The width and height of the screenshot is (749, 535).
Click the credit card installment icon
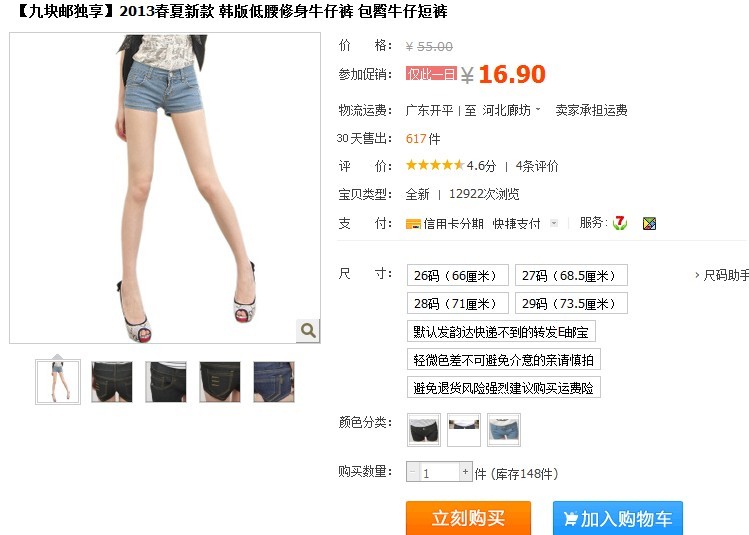[x=413, y=224]
